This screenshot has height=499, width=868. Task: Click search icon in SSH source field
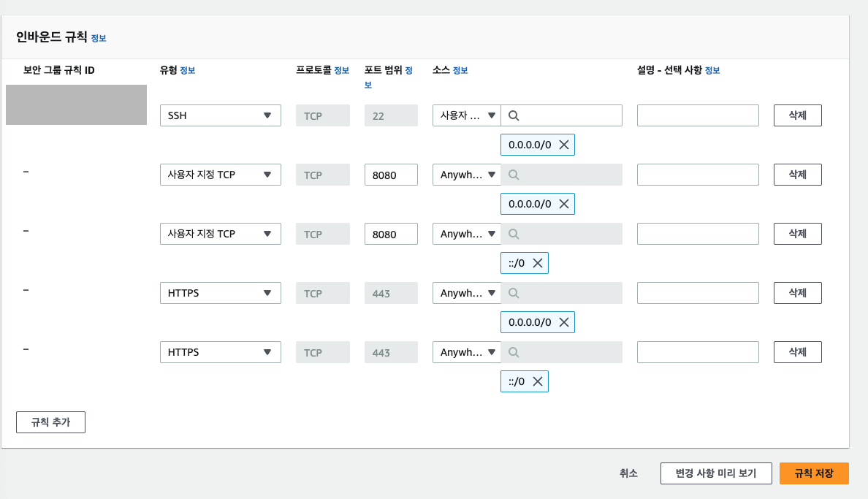click(514, 115)
